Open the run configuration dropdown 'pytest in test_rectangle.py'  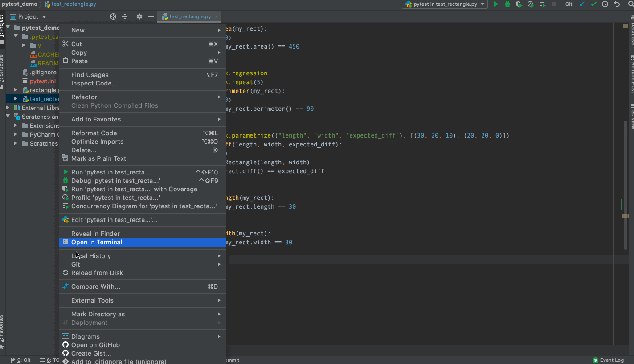pos(445,4)
